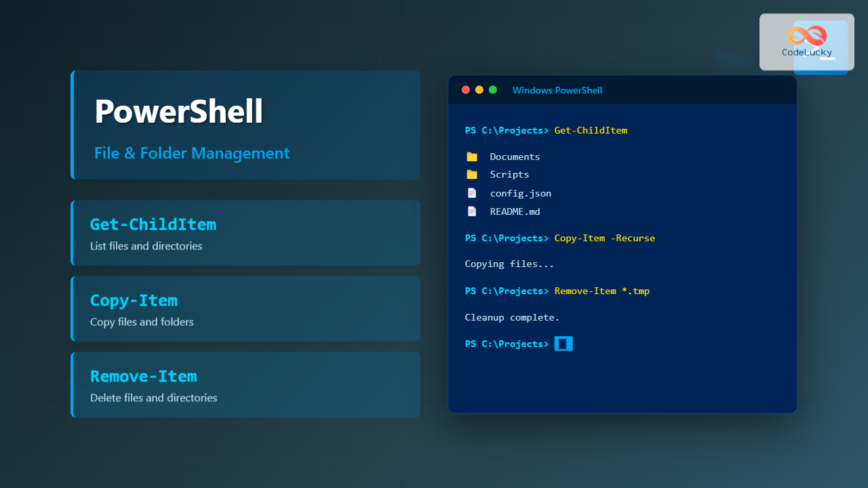Click the CodeLucky infinity logo
This screenshot has width=868, height=488.
(807, 36)
